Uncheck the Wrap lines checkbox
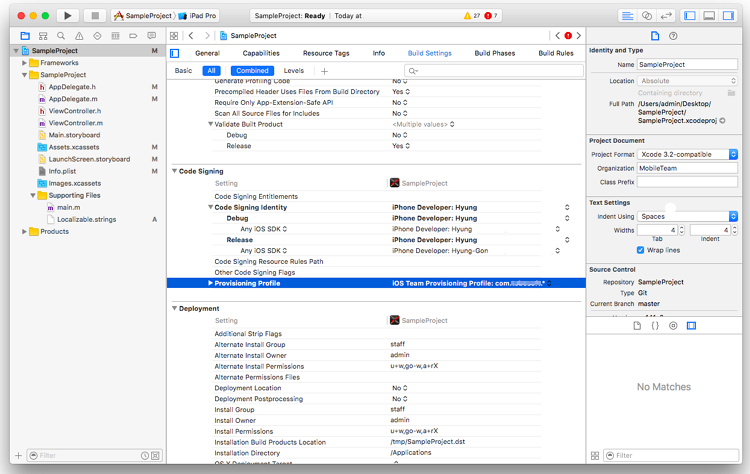Screen dimensions: 750x474 641,250
